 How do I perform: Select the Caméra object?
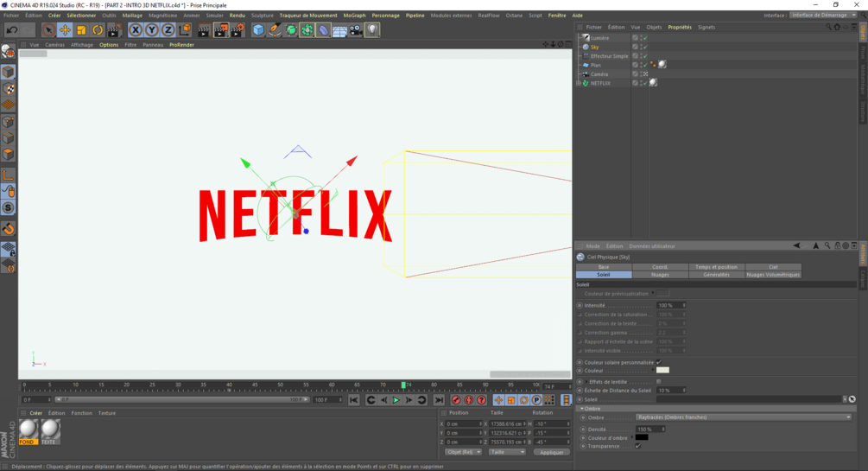pyautogui.click(x=599, y=73)
